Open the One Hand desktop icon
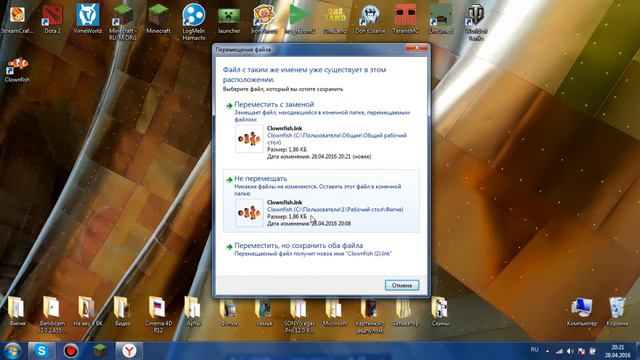 (335, 18)
